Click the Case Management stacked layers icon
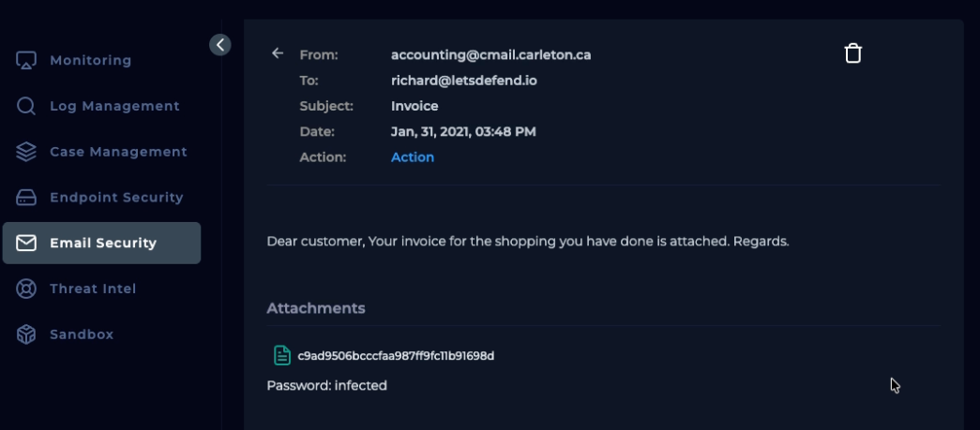The height and width of the screenshot is (430, 980). 26,152
